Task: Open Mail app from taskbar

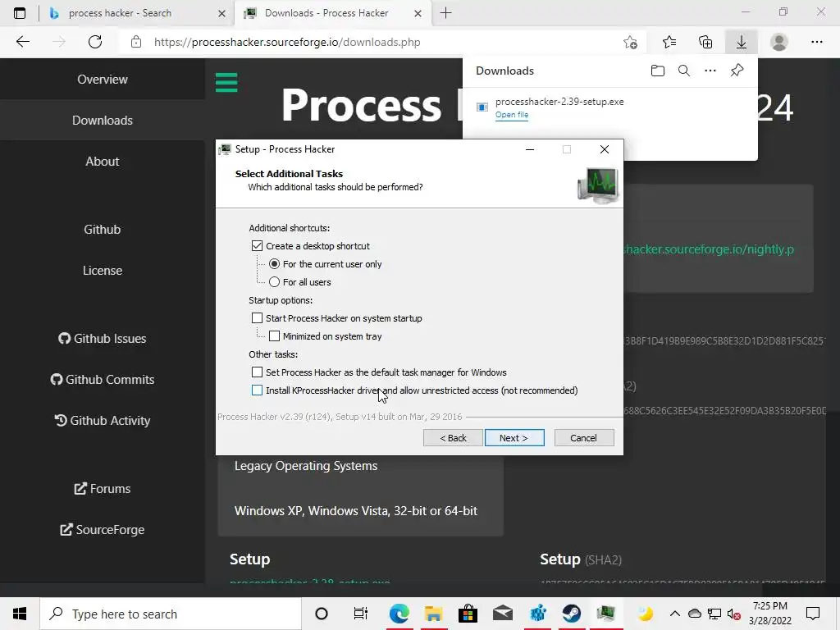Action: click(x=503, y=614)
